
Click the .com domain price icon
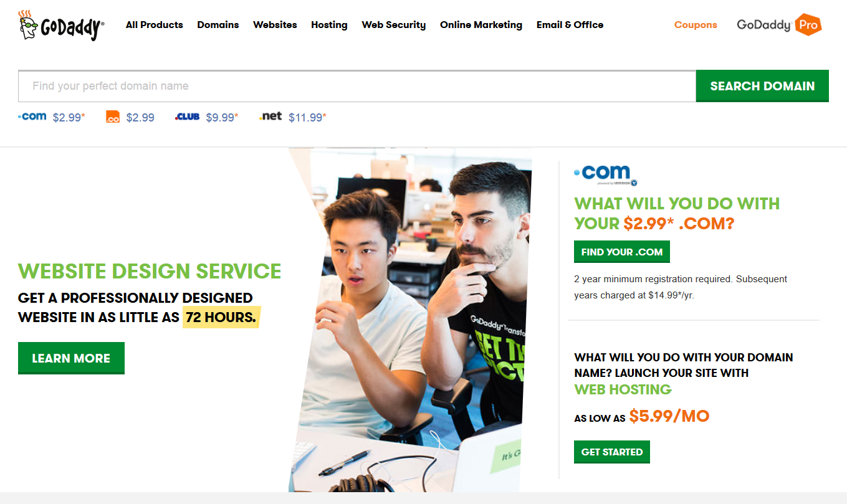32,116
